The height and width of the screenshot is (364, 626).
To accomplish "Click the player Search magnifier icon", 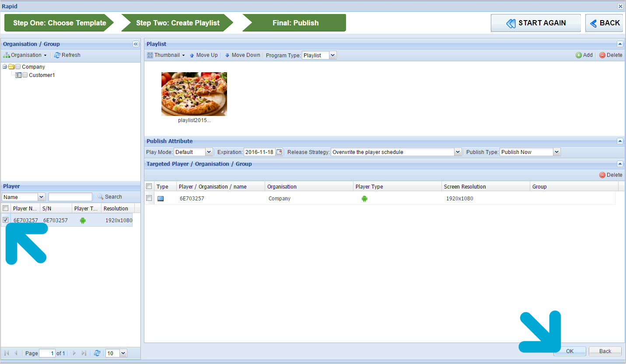I will (x=100, y=197).
